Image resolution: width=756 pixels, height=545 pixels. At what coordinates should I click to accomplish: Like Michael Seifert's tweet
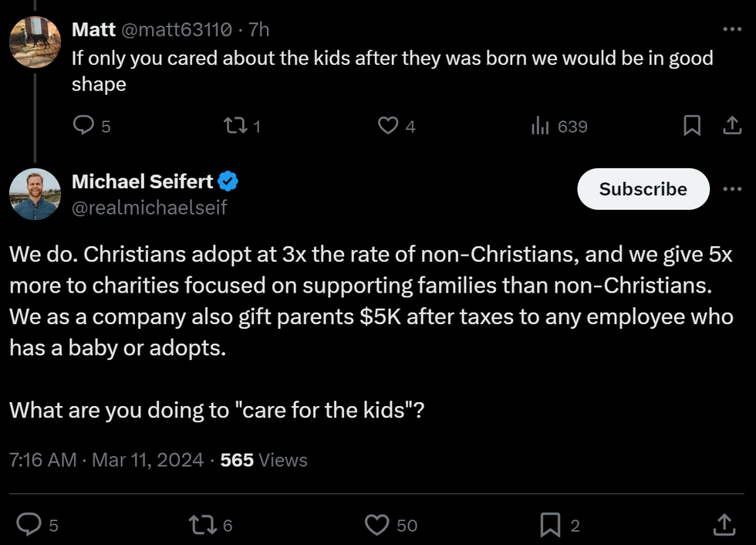click(x=376, y=525)
